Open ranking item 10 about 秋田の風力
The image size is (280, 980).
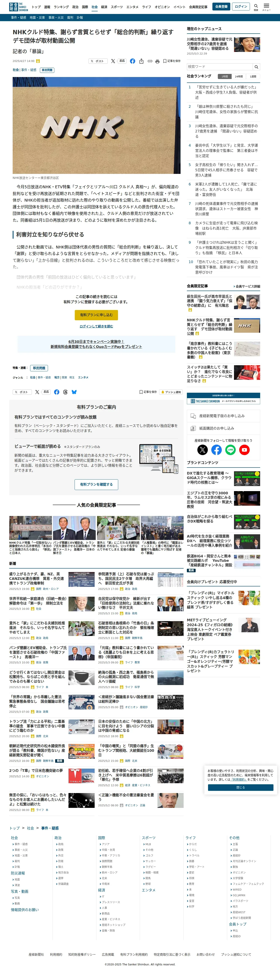pos(226,267)
